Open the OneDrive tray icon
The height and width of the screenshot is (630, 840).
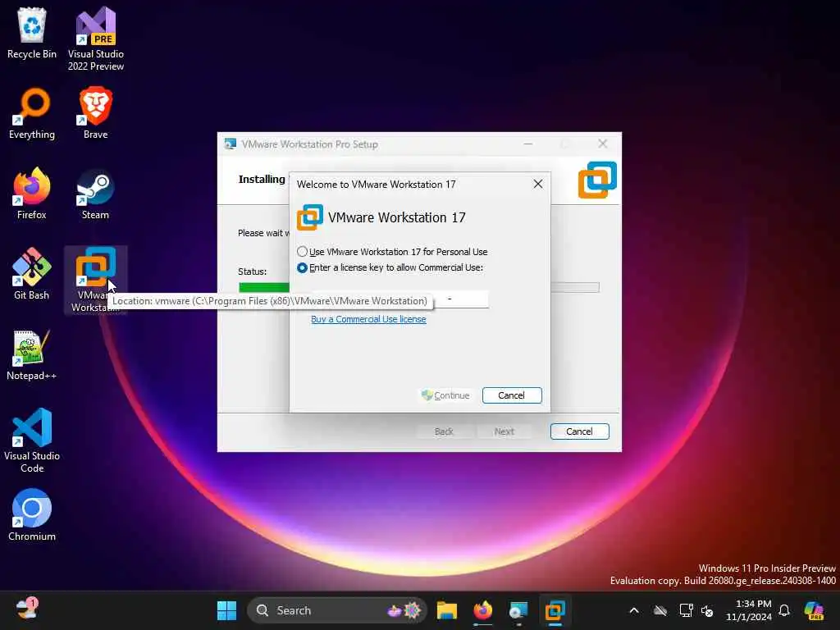click(660, 610)
